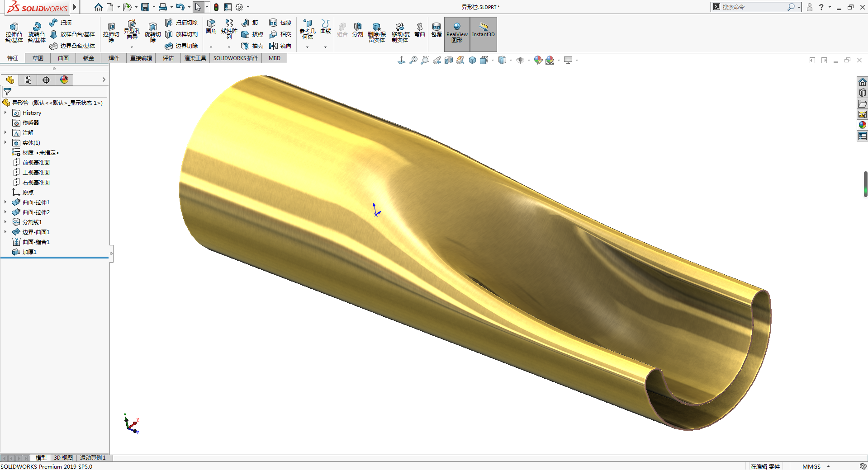
Task: Open the 3D 视图 bottom tab
Action: 63,458
